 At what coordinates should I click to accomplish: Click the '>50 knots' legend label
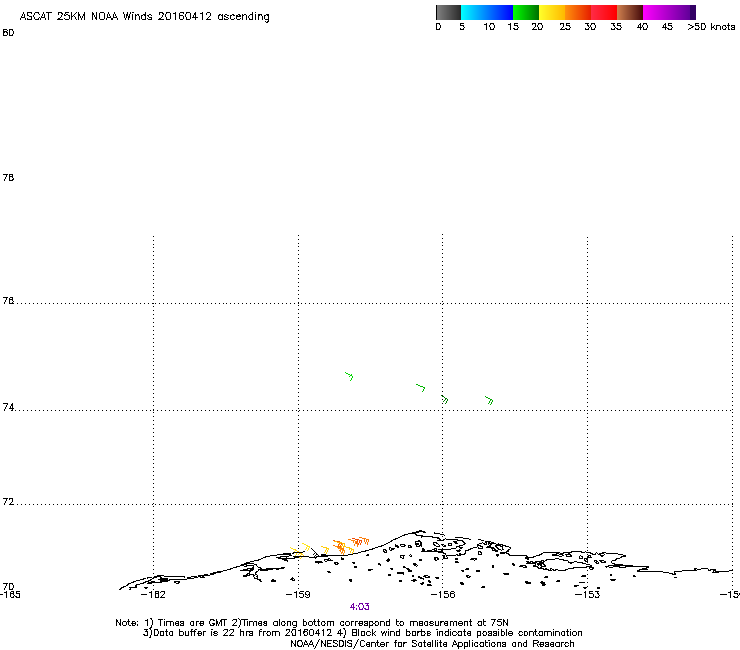(711, 27)
